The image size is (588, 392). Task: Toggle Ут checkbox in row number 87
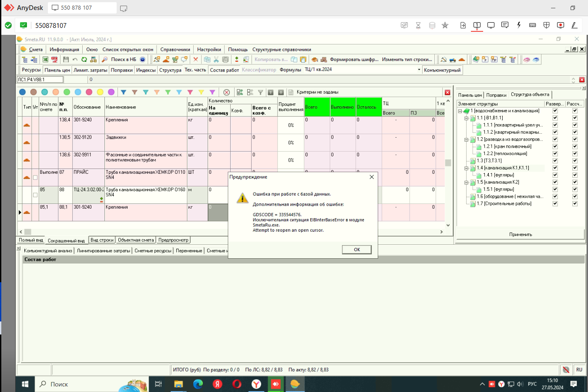(35, 177)
